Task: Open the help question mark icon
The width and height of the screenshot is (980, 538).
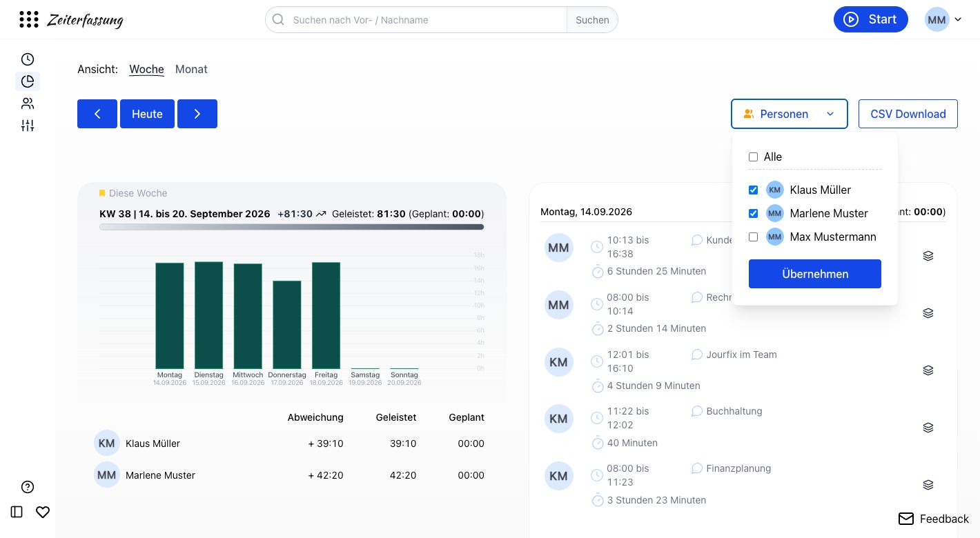Action: coord(28,487)
